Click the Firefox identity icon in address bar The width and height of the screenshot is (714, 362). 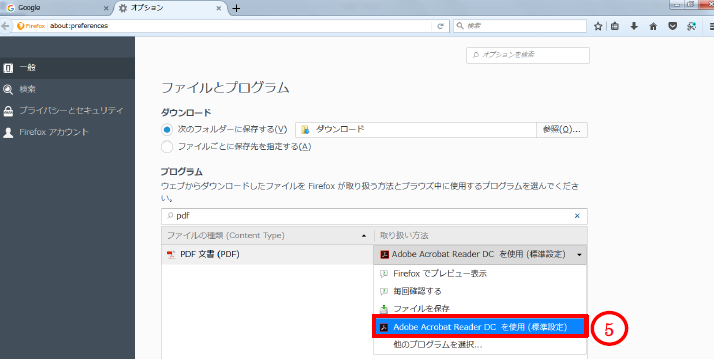(31, 26)
